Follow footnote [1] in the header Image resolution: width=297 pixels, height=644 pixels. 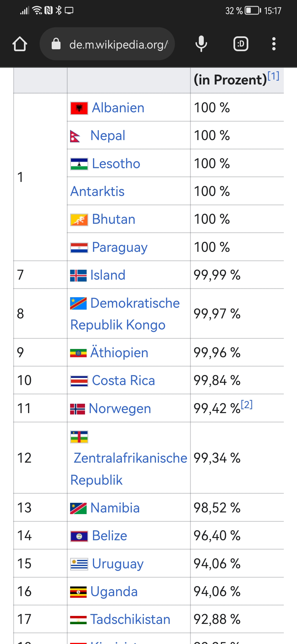(x=273, y=76)
